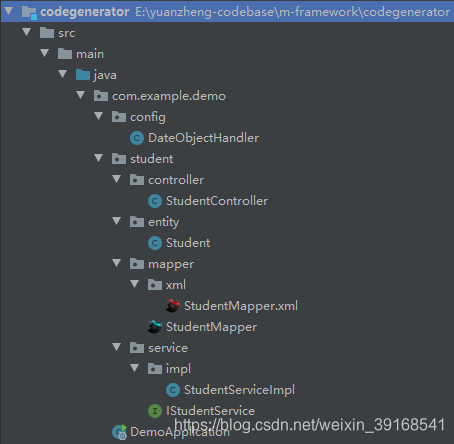Select the service package label
The height and width of the screenshot is (444, 454).
click(168, 348)
